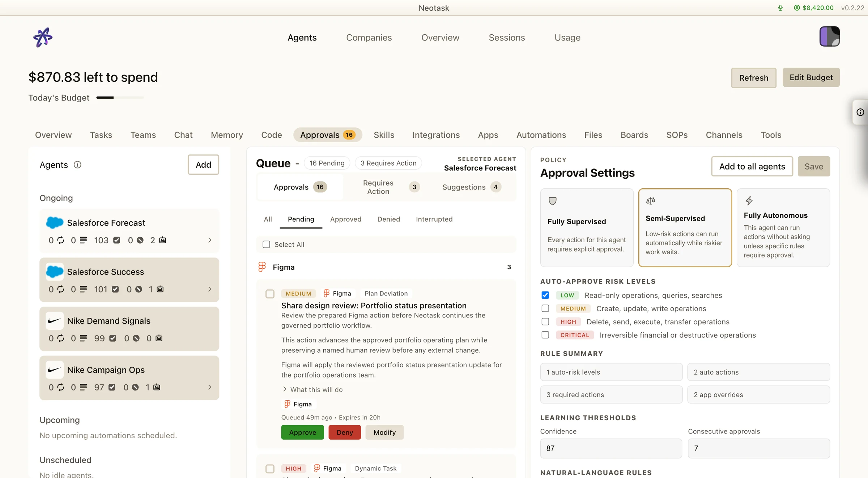Click the Salesforce Forecast cloud icon

[x=55, y=222]
